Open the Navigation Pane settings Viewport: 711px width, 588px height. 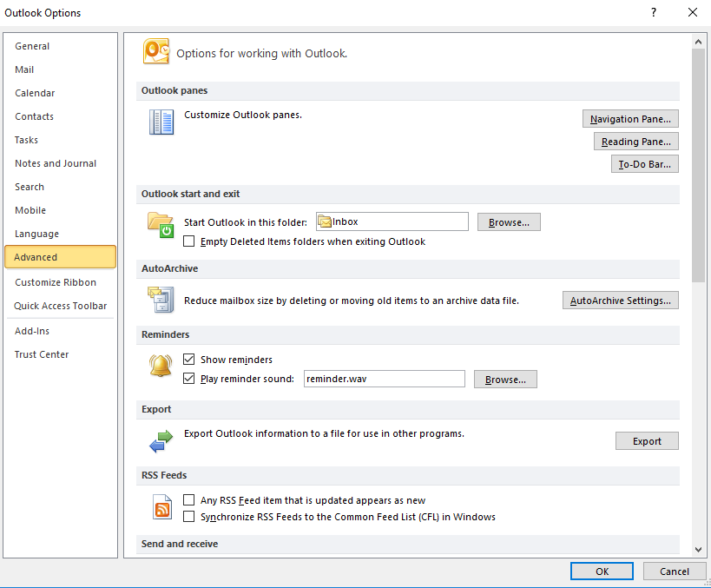630,119
